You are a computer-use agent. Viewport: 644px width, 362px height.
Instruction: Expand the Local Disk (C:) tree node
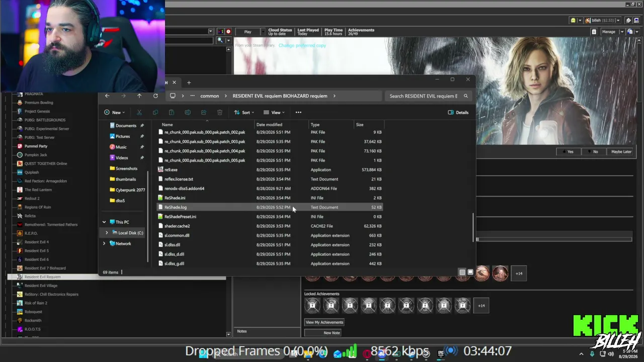[x=107, y=233]
